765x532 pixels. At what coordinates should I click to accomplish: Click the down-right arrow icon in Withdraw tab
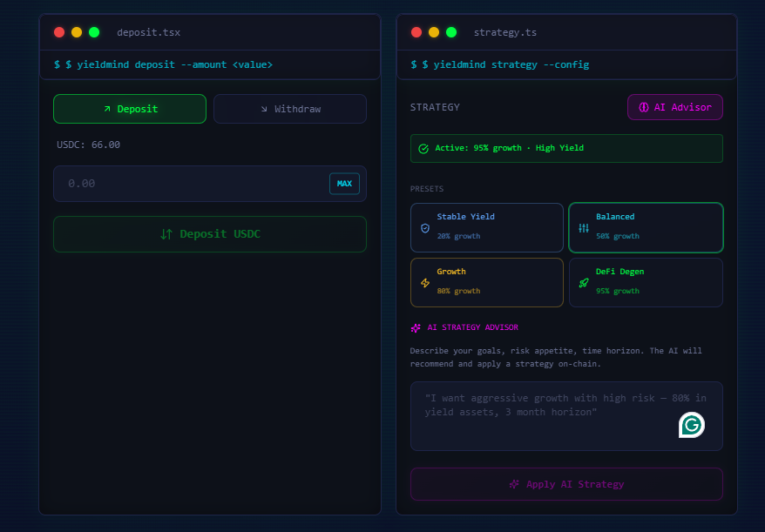[x=264, y=109]
